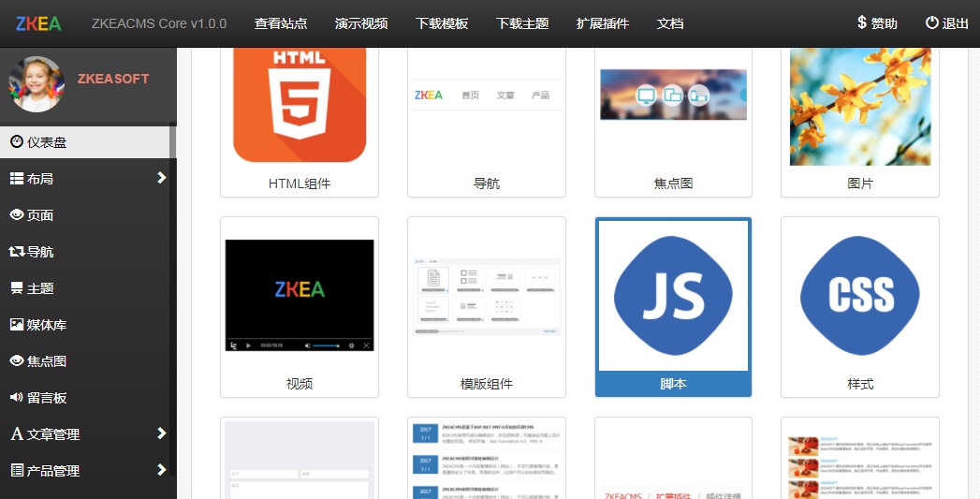The width and height of the screenshot is (980, 499).
Task: Click the highlighted 脚本 label
Action: (x=673, y=383)
